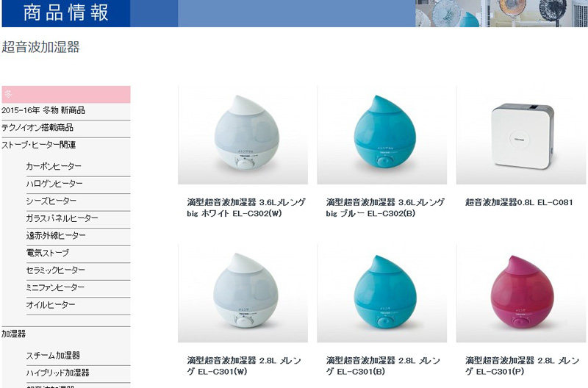Expand ストーブ・ヒーター関連 category
The width and height of the screenshot is (588, 388).
coord(39,145)
